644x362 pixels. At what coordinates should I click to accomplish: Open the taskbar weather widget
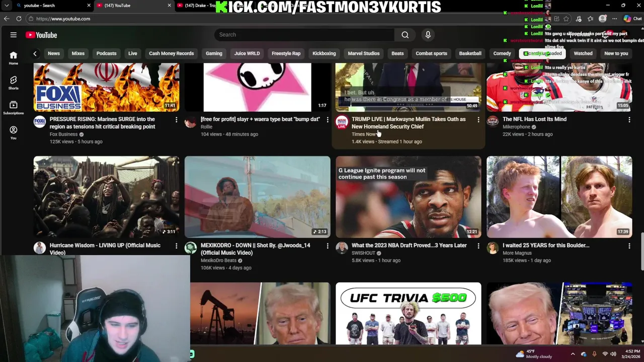534,354
